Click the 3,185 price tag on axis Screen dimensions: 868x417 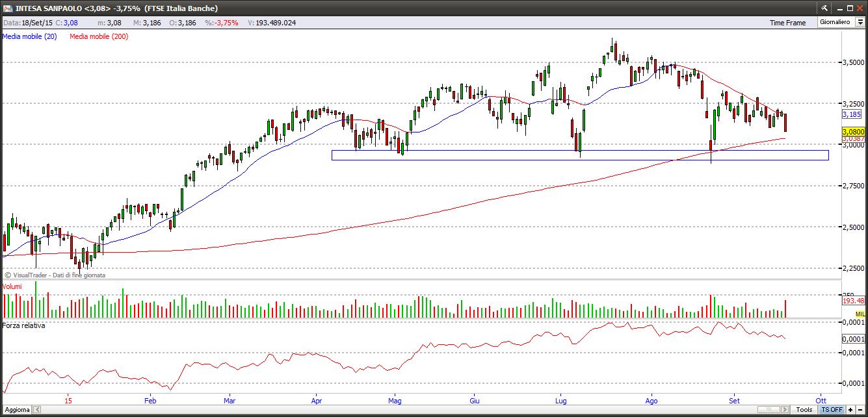[x=851, y=114]
